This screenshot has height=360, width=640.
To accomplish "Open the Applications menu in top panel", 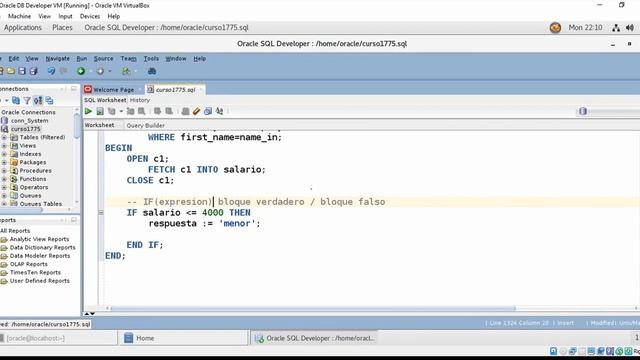I will coord(23,28).
